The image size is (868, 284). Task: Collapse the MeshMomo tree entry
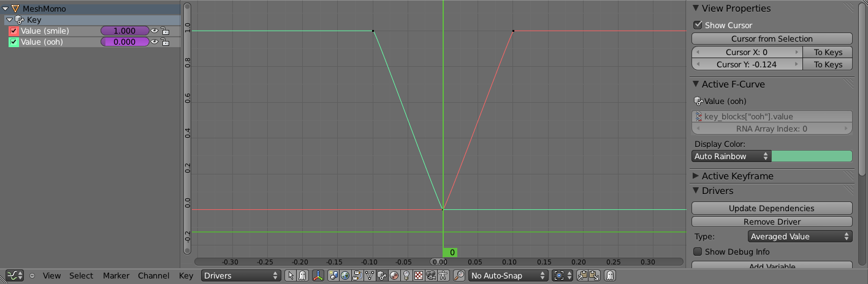click(x=6, y=9)
